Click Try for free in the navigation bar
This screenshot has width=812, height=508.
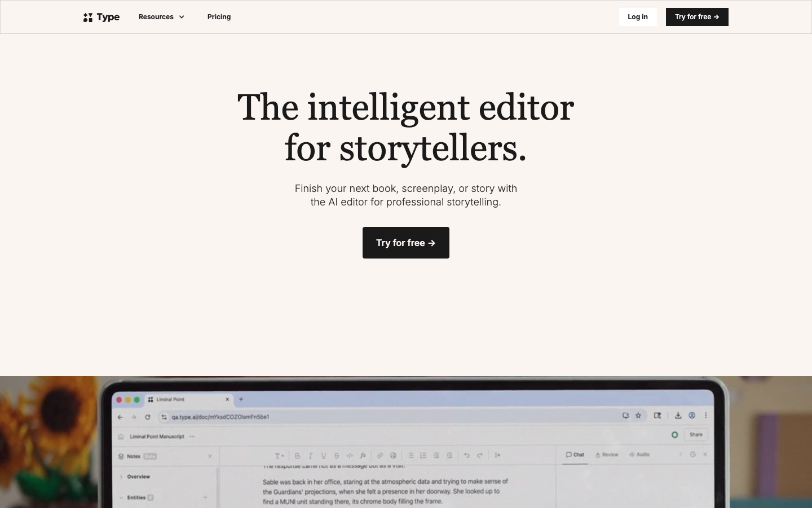697,17
